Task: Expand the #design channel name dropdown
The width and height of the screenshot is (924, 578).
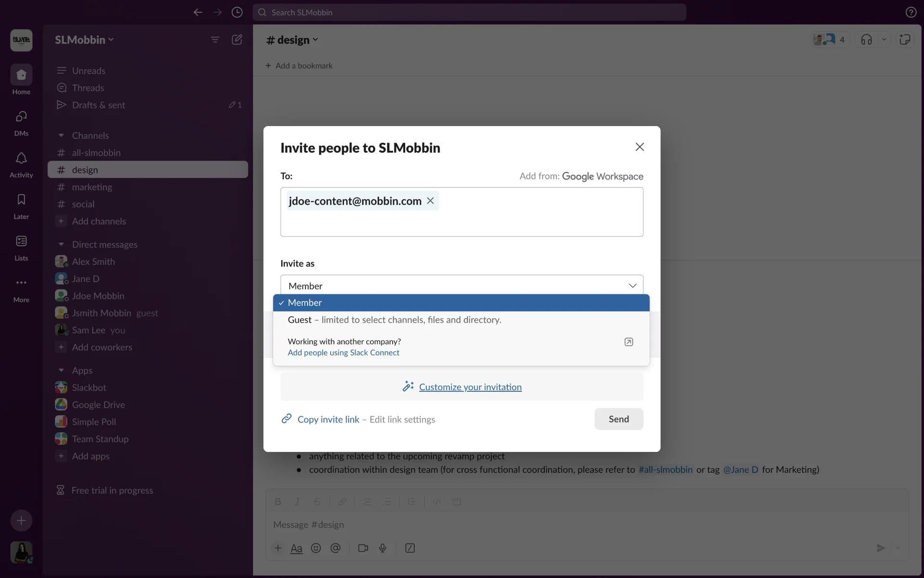Action: coord(292,40)
